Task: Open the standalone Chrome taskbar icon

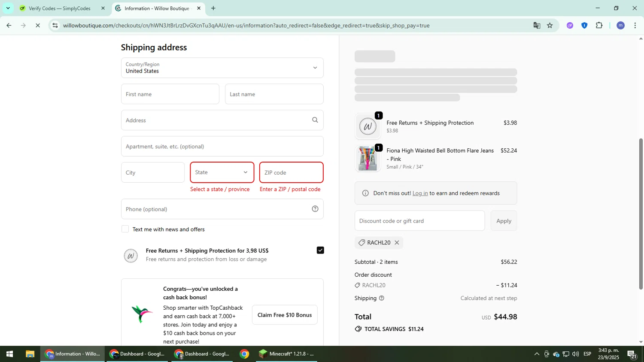Action: 244,354
